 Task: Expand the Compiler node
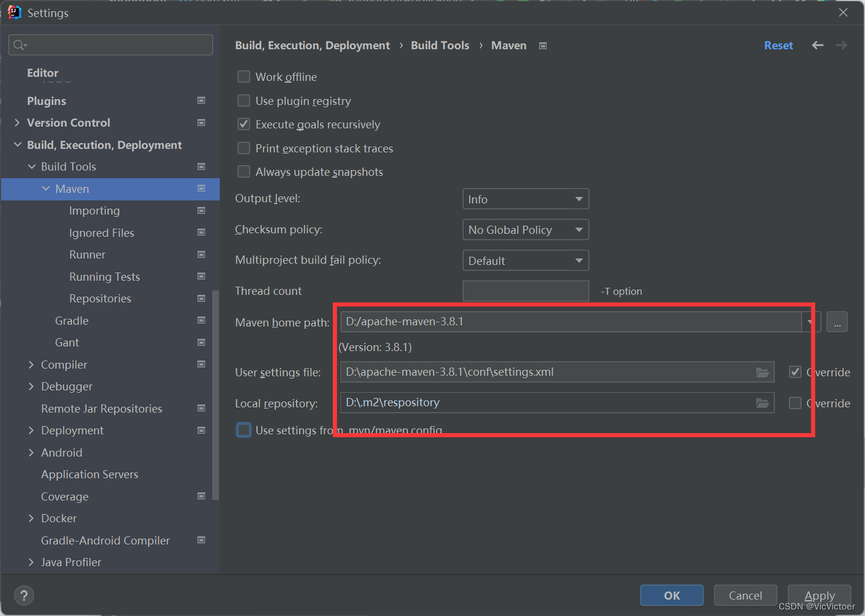tap(32, 365)
